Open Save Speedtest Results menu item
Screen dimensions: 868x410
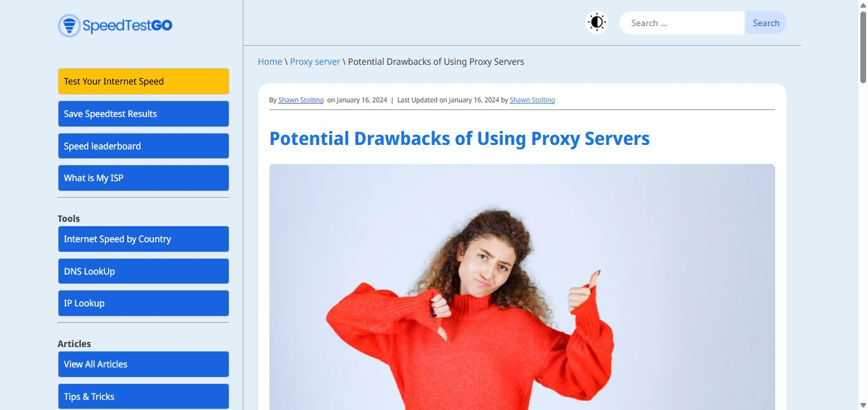pos(143,114)
